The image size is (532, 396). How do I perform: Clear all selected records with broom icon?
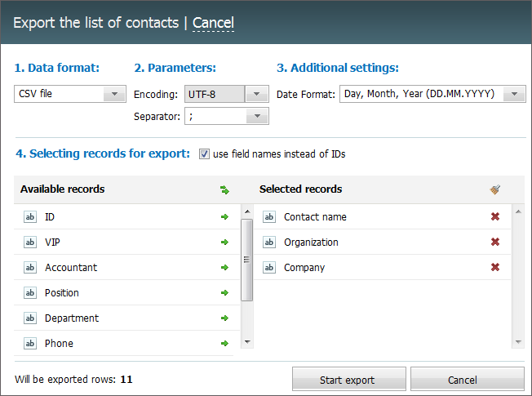point(495,189)
